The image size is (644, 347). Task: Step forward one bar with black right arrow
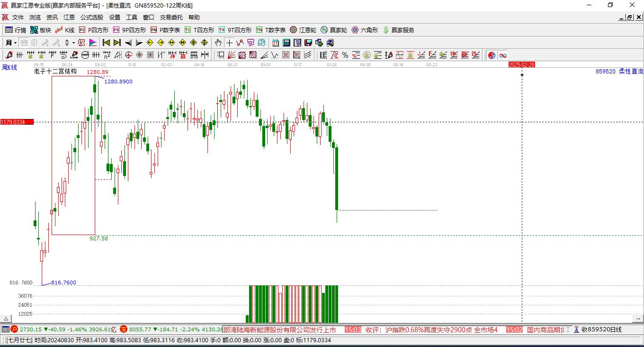[139, 43]
